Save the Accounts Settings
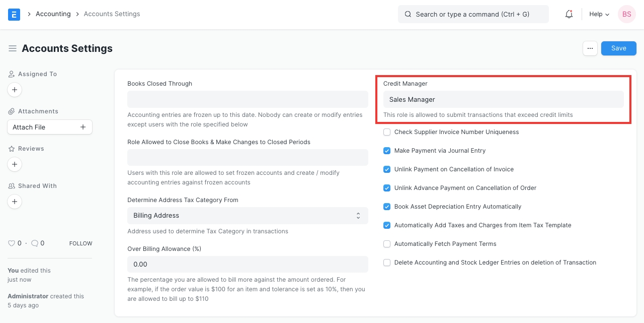 point(618,48)
